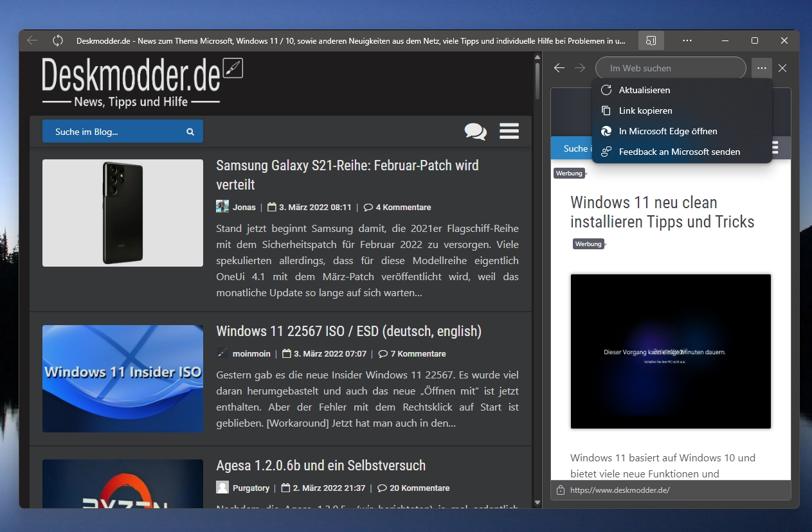Click the Windows 11 Insider ISO thumbnail
Viewport: 812px width, 532px height.
(x=123, y=378)
